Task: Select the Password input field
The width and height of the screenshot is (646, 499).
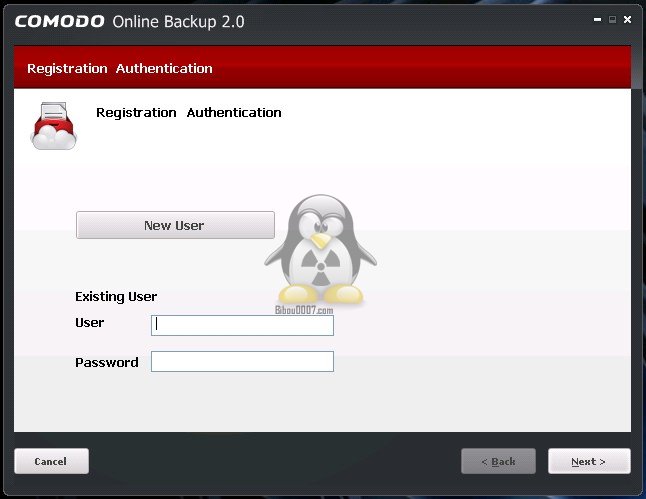Action: pos(242,361)
